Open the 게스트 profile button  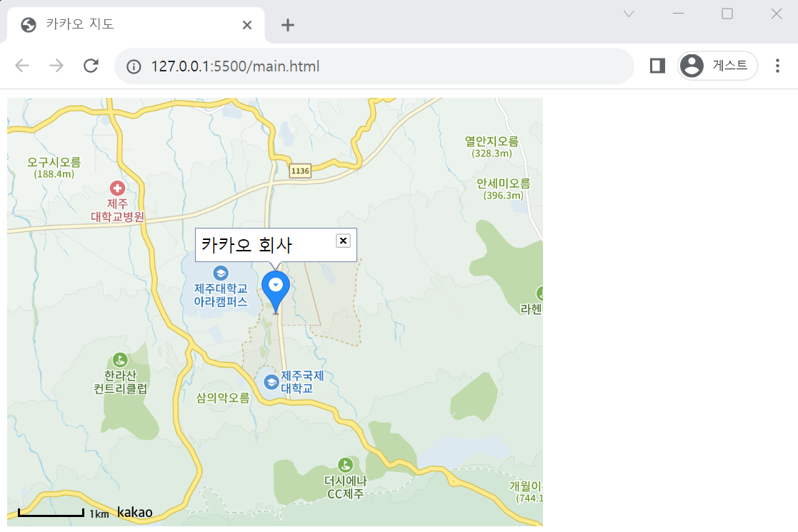pos(717,66)
